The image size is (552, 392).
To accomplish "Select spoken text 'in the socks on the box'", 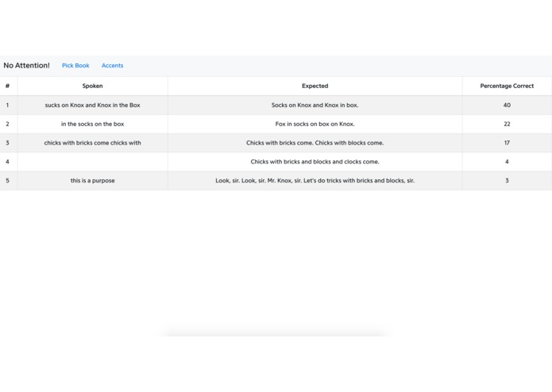I will 93,124.
